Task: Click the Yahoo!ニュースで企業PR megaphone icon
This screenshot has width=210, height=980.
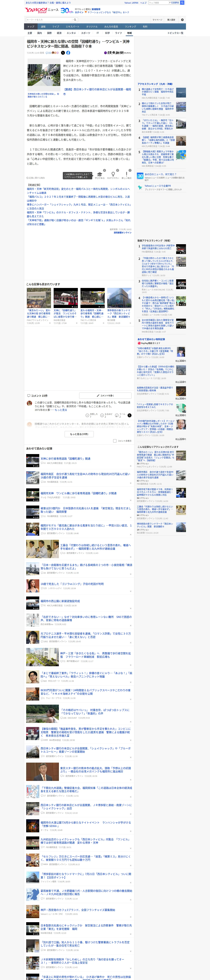Action: [x=140, y=187]
